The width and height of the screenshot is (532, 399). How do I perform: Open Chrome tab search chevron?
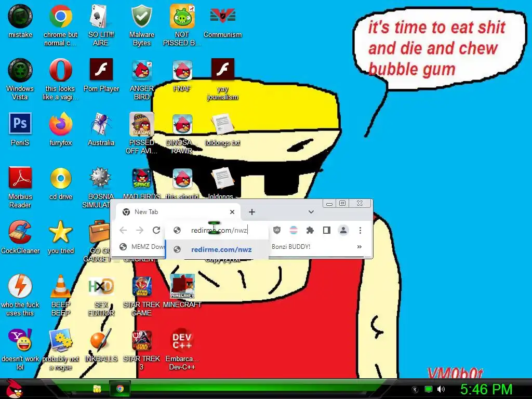point(311,212)
